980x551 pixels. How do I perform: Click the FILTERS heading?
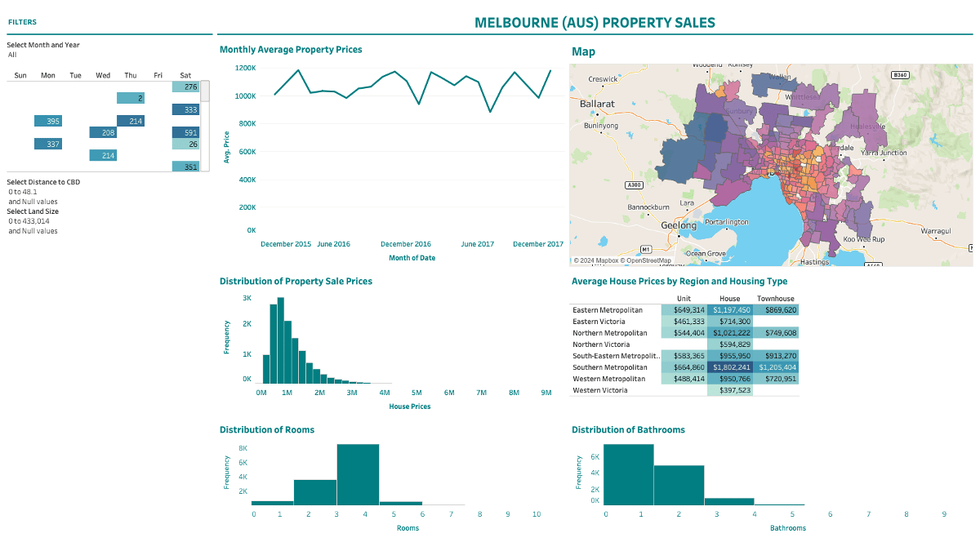point(21,23)
